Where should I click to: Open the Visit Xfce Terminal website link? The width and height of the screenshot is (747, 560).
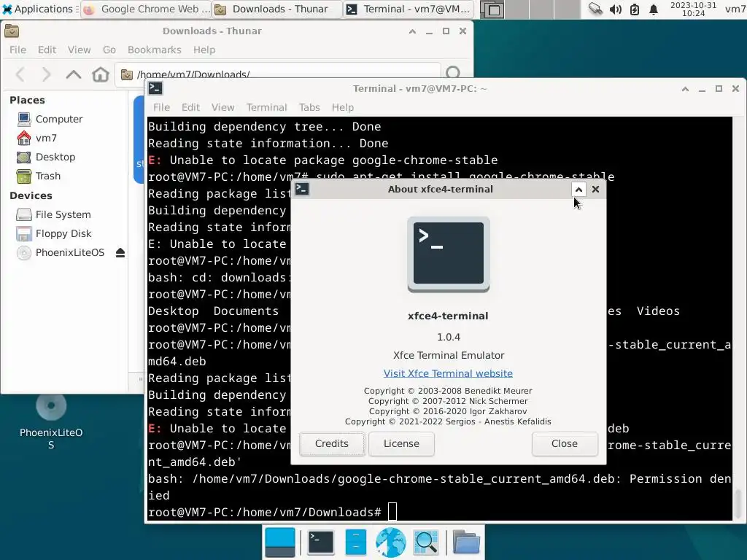449,373
